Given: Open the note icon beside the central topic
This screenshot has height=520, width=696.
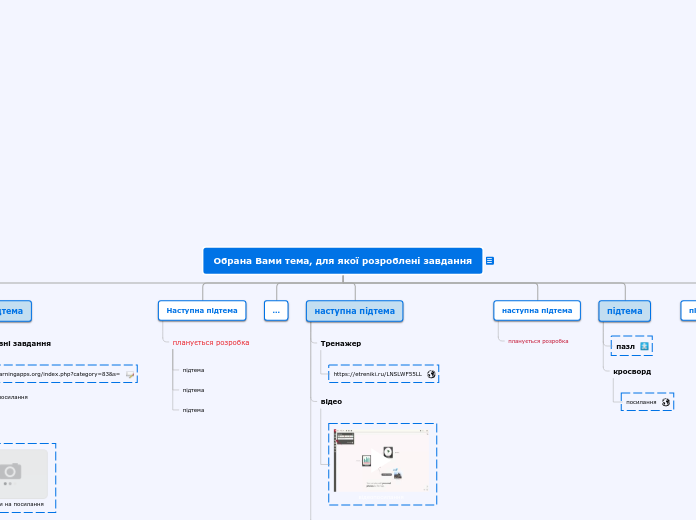Looking at the screenshot, I should [x=490, y=261].
